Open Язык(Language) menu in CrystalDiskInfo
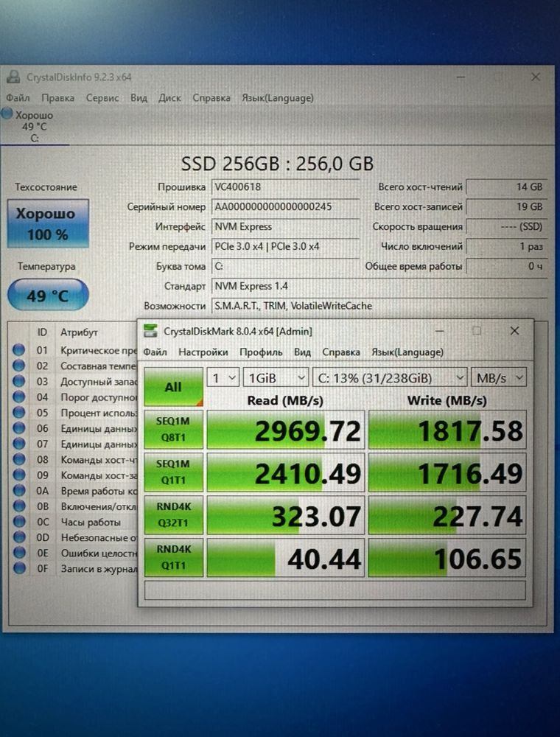This screenshot has height=737, width=560. 278,98
